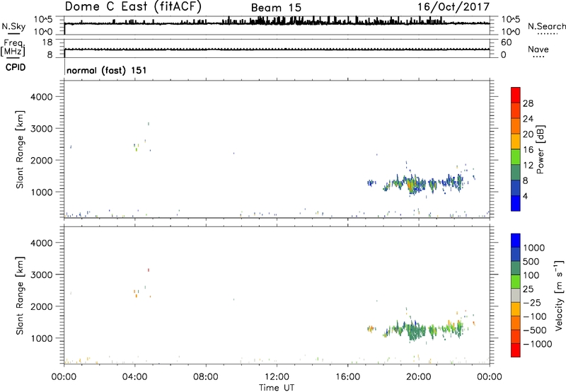This screenshot has width=566, height=392.
Task: Click the "Nave" legend label
Action: (538, 50)
